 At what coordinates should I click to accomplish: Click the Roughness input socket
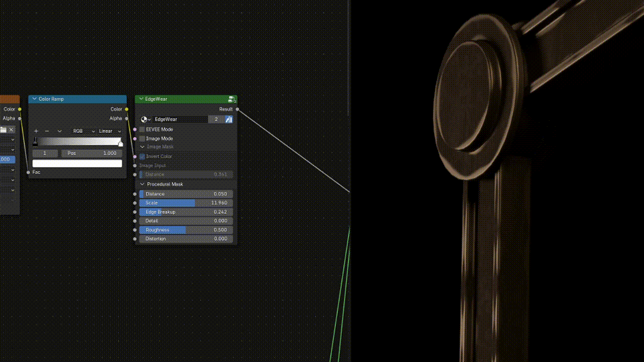pos(135,230)
